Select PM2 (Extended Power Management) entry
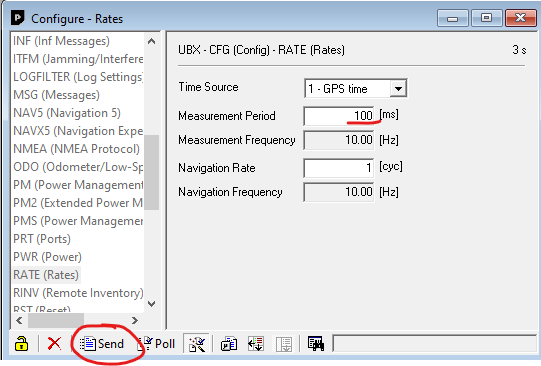541x366 pixels. (x=78, y=202)
